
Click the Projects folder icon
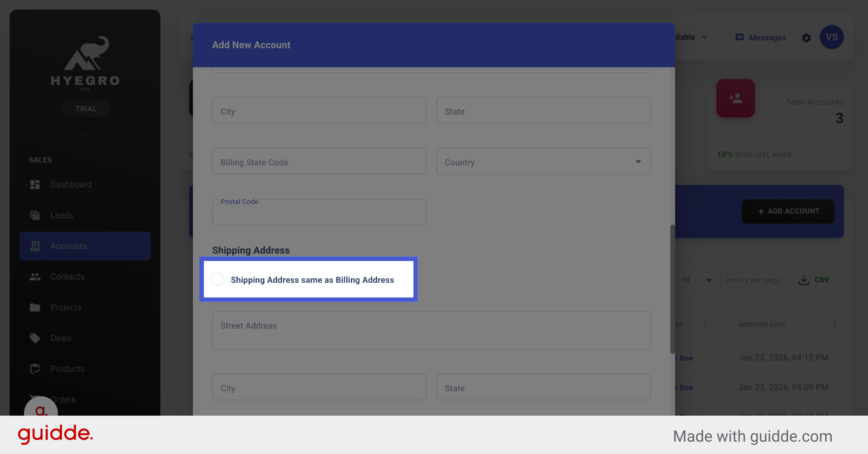point(35,307)
